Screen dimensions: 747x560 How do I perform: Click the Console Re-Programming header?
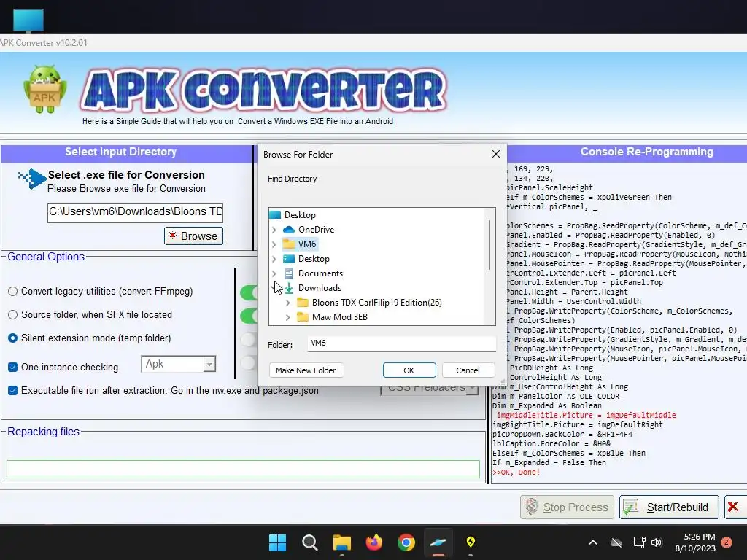point(646,152)
